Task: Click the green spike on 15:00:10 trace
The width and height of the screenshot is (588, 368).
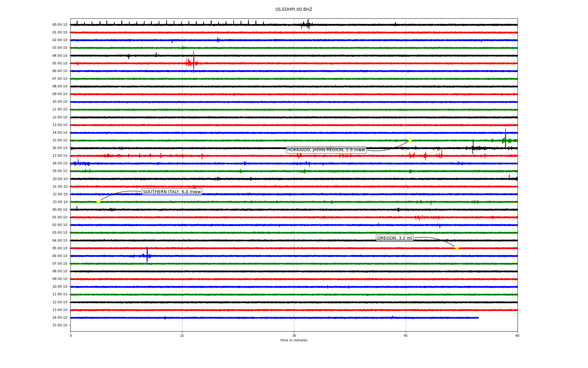Action: tap(505, 137)
